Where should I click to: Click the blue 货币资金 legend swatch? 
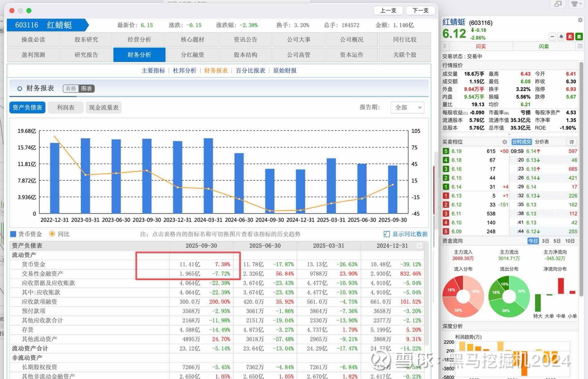pos(13,234)
